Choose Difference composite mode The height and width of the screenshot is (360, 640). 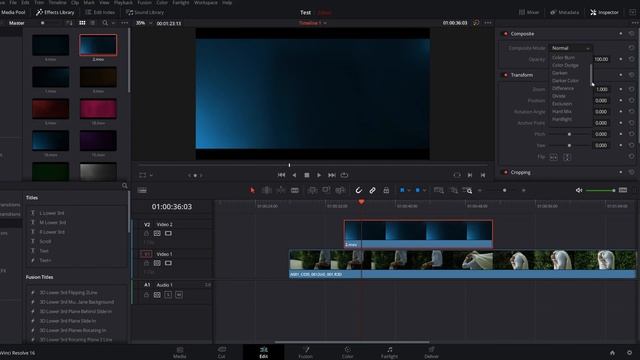pyautogui.click(x=563, y=88)
